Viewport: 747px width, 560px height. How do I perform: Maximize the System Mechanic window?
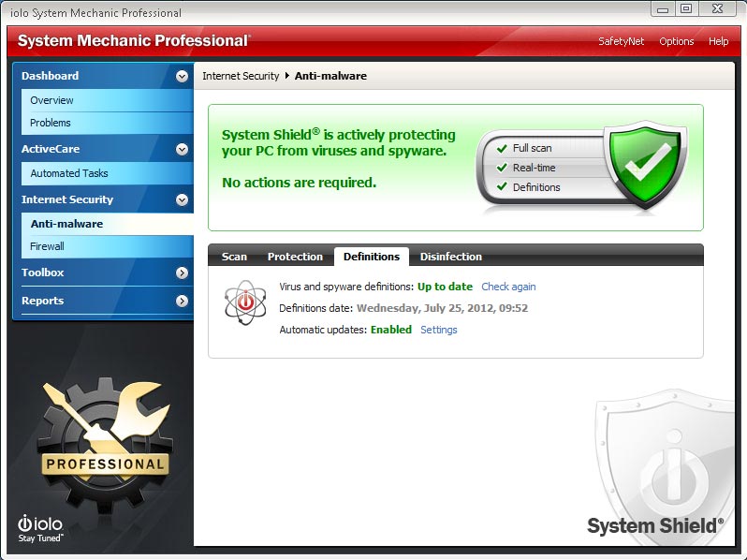(x=686, y=9)
